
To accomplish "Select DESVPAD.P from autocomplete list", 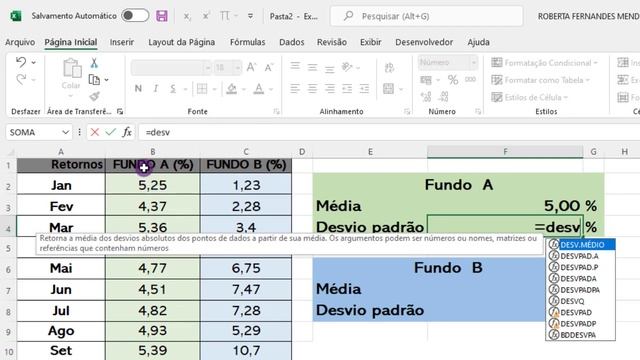I will [x=580, y=267].
